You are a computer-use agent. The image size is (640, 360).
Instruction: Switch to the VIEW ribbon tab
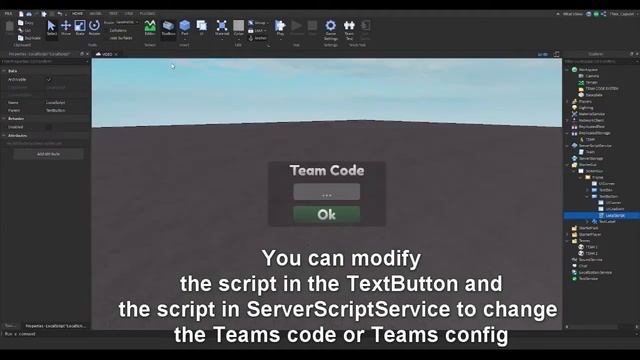(x=129, y=13)
